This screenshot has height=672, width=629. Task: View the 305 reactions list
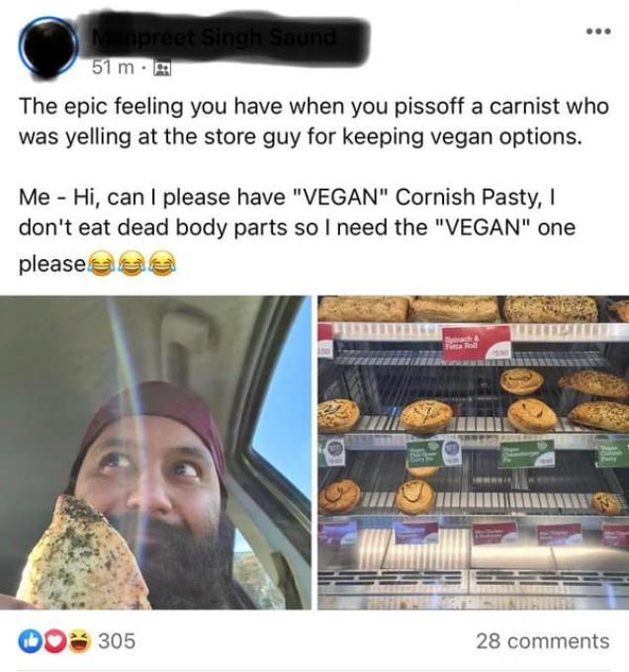pos(117,641)
